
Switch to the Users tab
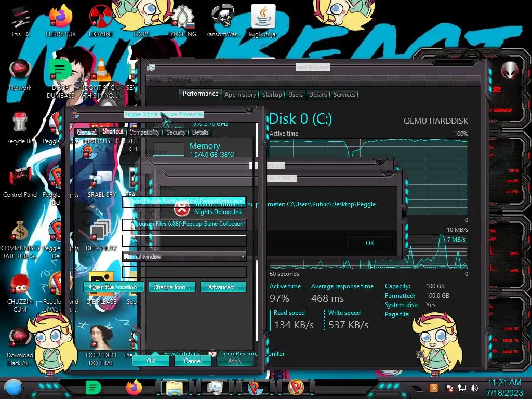pos(296,95)
